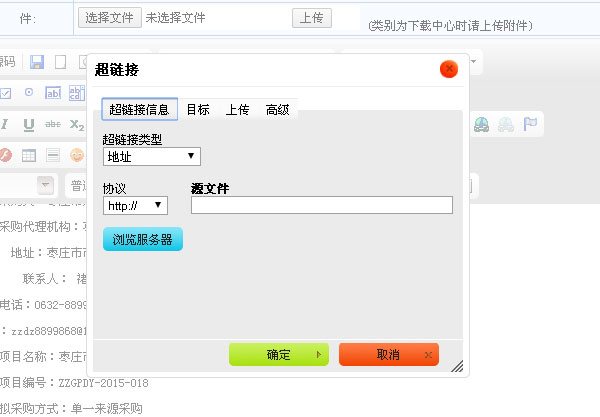600x417 pixels.
Task: Switch to the 高级 tab
Action: coord(277,109)
